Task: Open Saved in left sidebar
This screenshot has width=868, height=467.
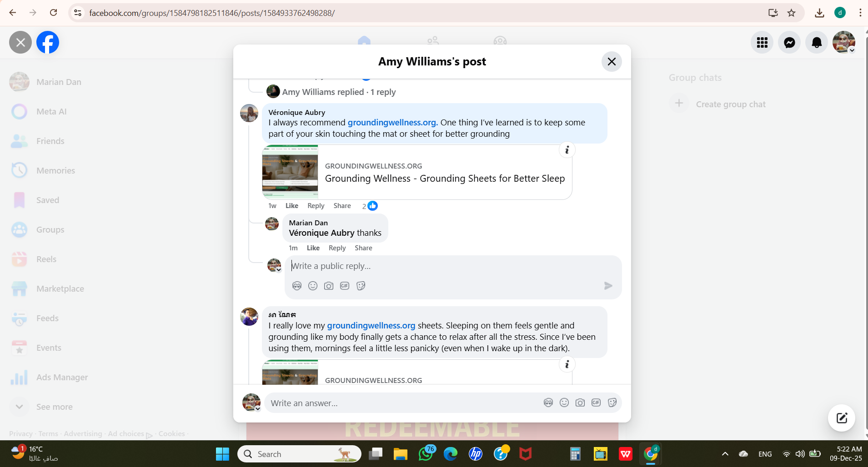Action: tap(48, 200)
